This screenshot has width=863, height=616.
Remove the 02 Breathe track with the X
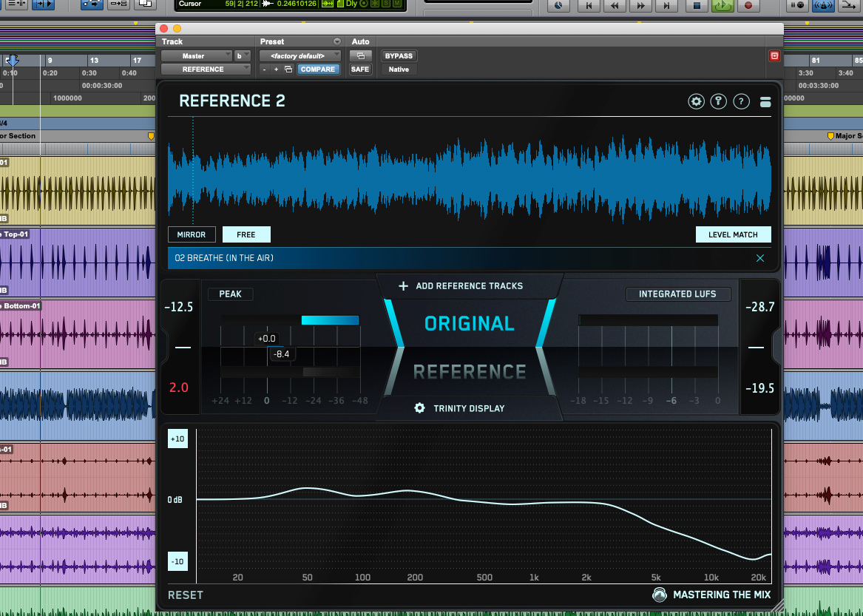[x=760, y=258]
